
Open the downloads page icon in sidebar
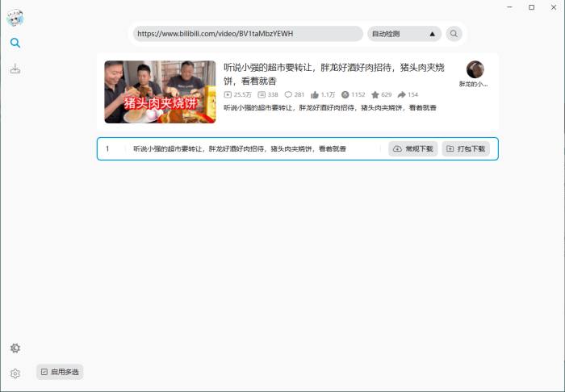[x=15, y=69]
